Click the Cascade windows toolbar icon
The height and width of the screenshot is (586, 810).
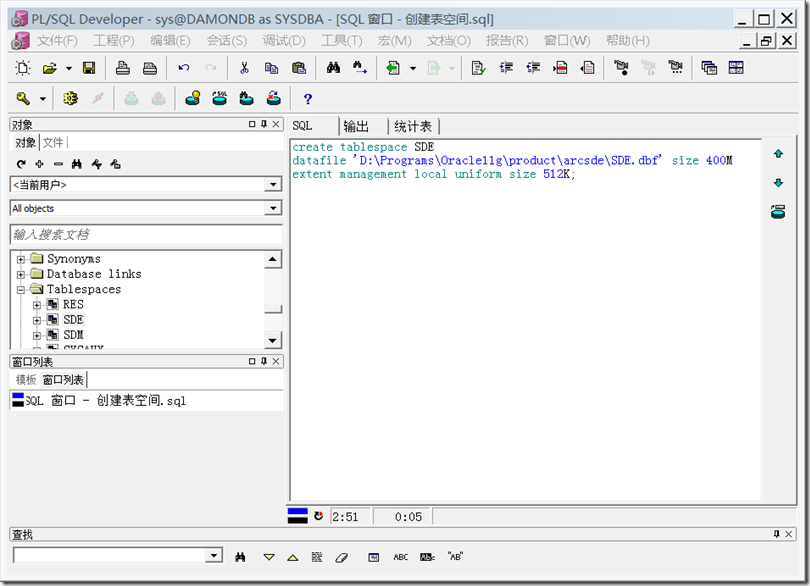point(709,68)
